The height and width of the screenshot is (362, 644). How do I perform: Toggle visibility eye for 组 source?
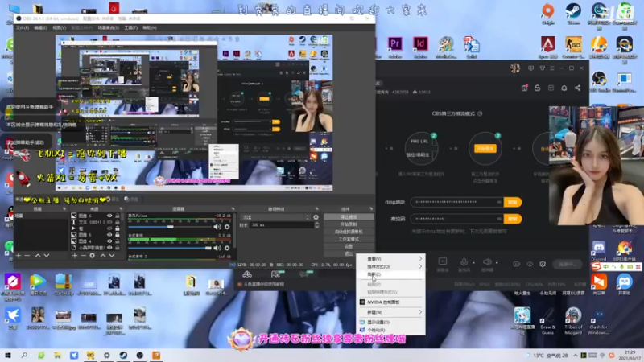109,228
